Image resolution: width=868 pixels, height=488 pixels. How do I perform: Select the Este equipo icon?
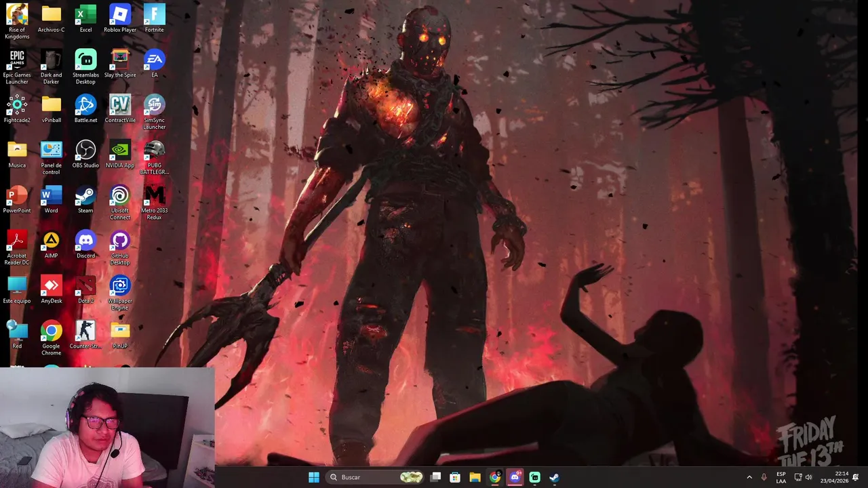[x=17, y=289]
